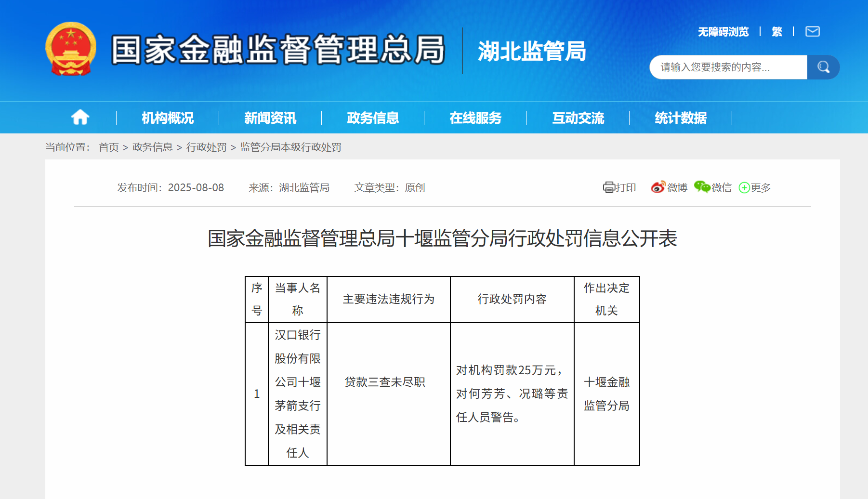Click 监管分局本级行政处罚 breadcrumb link
Image resolution: width=868 pixels, height=499 pixels.
point(291,147)
